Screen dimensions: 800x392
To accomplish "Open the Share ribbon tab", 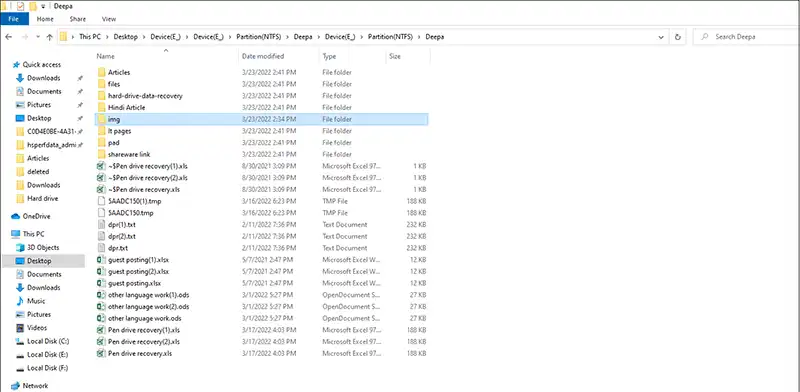I will coord(78,19).
